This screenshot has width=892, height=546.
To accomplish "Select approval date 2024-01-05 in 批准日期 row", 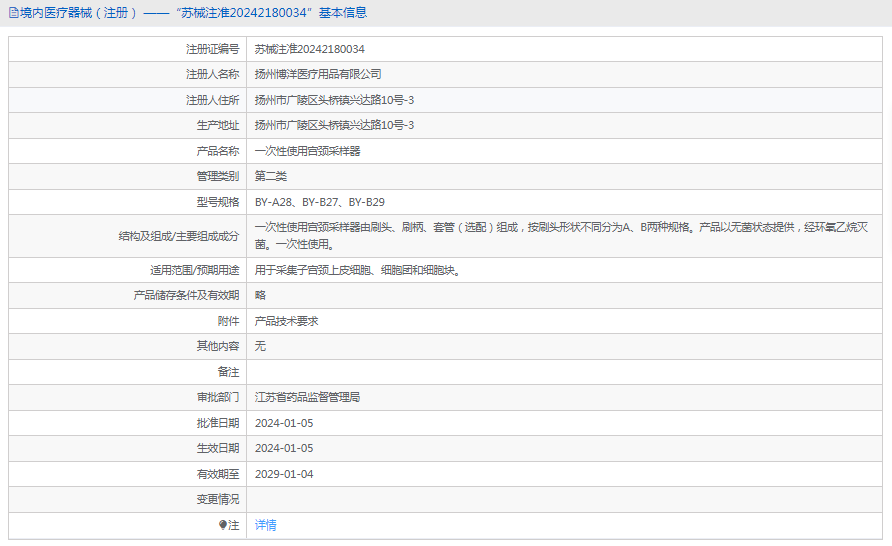I will click(x=284, y=423).
